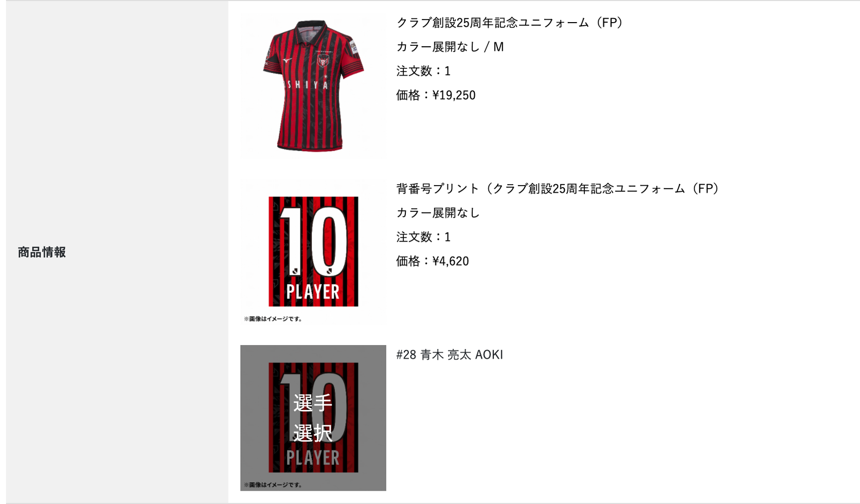Viewport: 860px width, 504px height.
Task: Click ※画像はイメージです note under number print
Action: [273, 319]
